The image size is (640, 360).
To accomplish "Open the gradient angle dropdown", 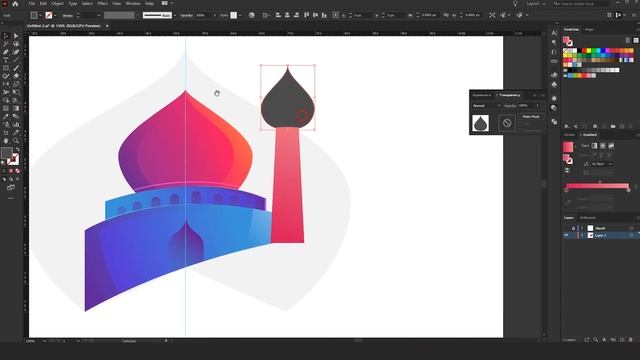I will pos(610,164).
